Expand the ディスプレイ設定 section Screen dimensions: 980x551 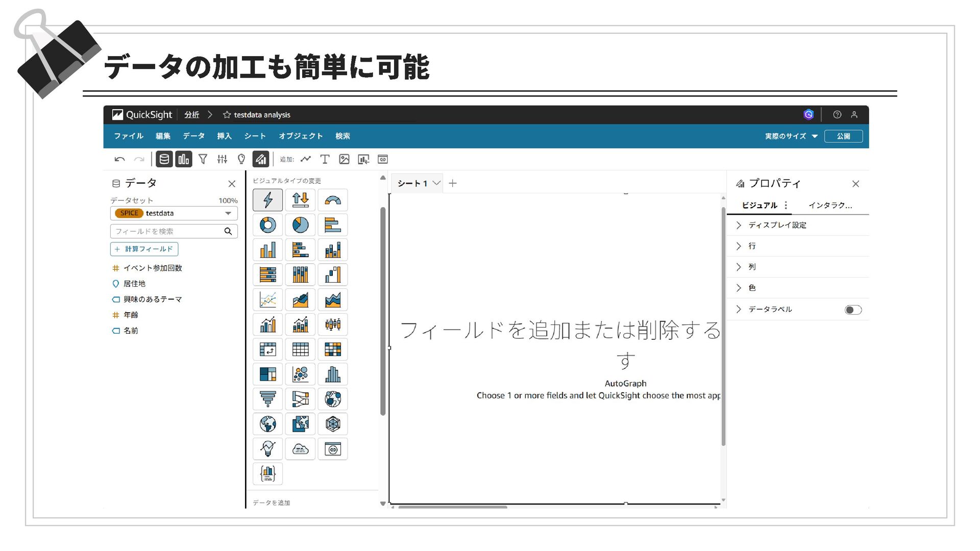click(x=777, y=225)
